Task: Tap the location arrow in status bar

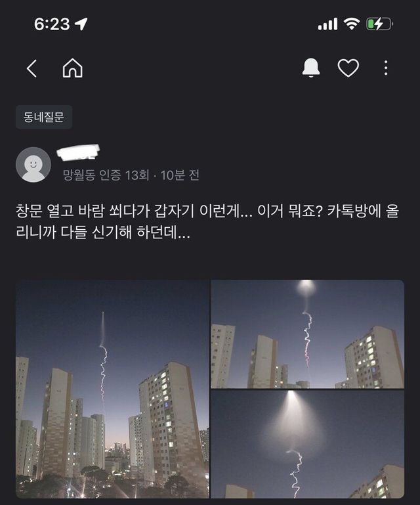Action: click(81, 24)
